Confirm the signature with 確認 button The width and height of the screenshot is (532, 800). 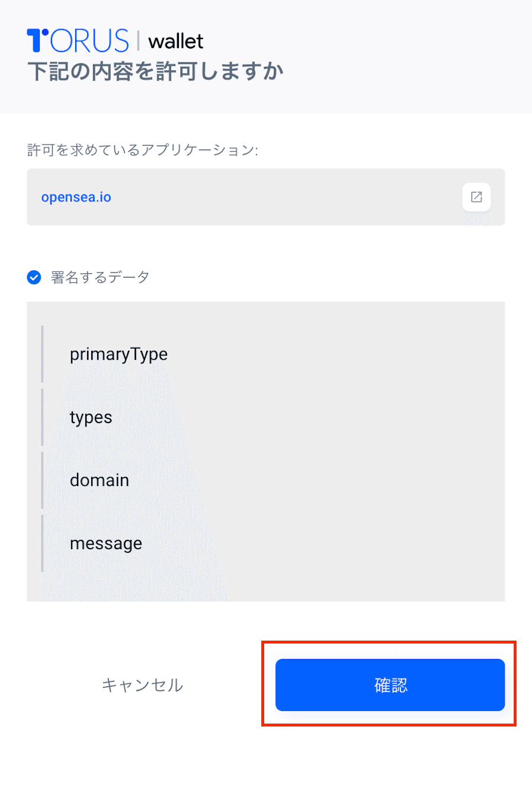pos(390,685)
